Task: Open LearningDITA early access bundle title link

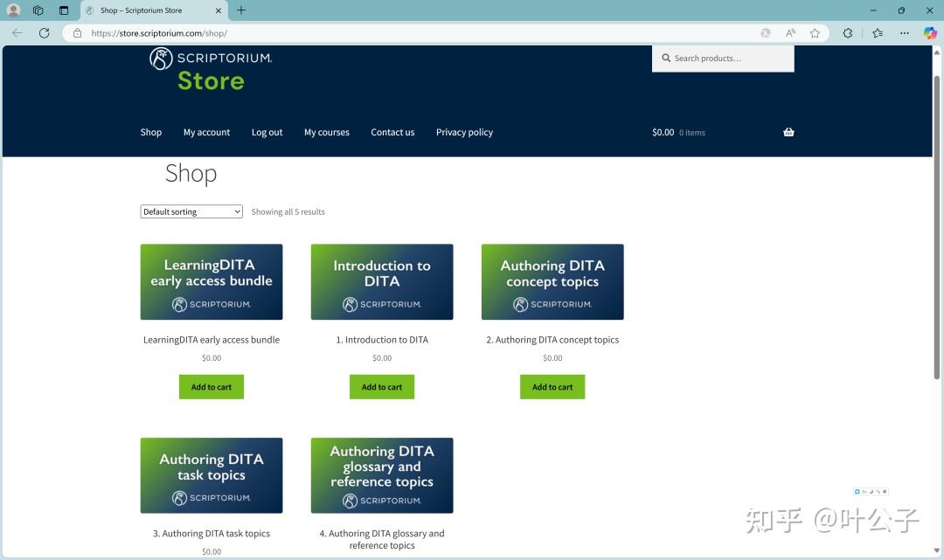Action: (x=212, y=340)
